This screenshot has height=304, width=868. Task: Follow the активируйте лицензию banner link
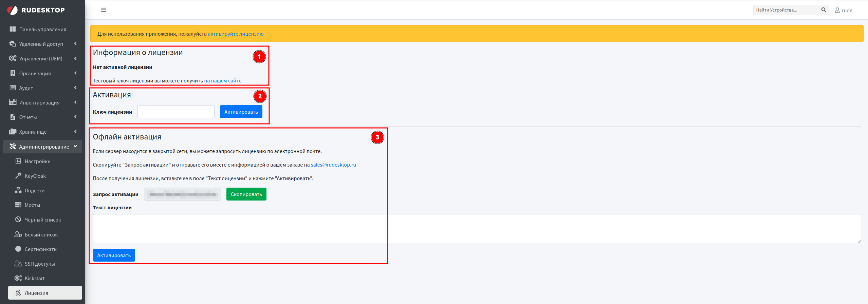(236, 34)
